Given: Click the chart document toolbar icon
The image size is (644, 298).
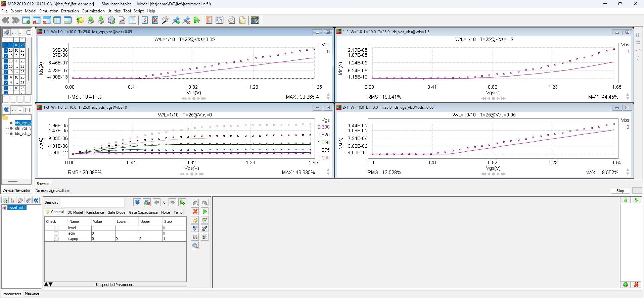Looking at the screenshot, I should [x=122, y=20].
